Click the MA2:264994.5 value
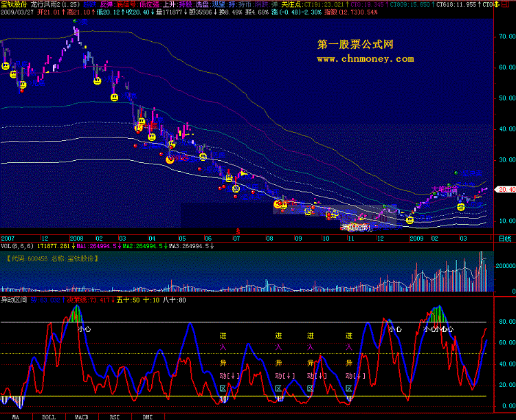Image resolution: width=516 pixels, height=420 pixels. tap(142, 246)
